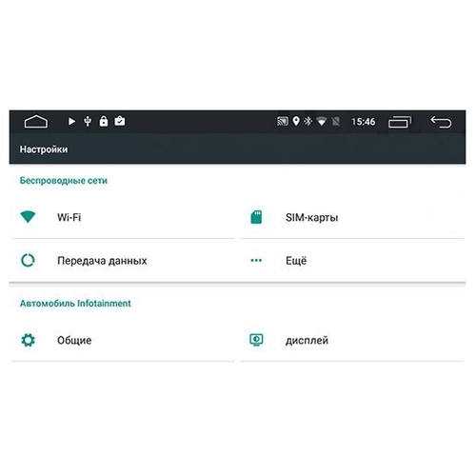Screen dimensions: 476x476
Task: Open recent apps overview icon
Action: coord(400,122)
